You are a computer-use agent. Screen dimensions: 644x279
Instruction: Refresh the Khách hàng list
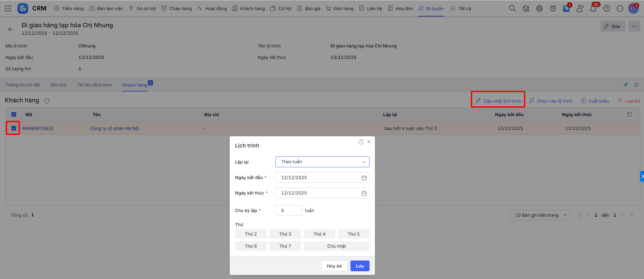tap(47, 101)
